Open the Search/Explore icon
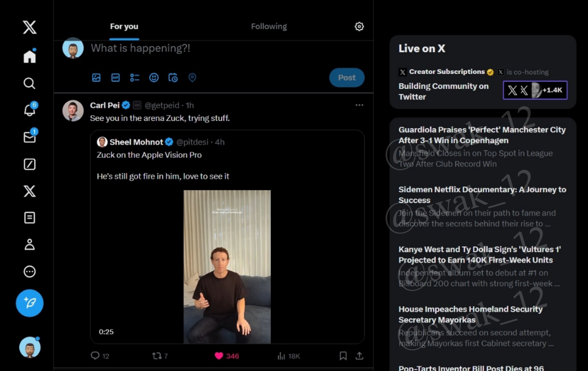Screen dimensions: 588x371 pyautogui.click(x=29, y=83)
